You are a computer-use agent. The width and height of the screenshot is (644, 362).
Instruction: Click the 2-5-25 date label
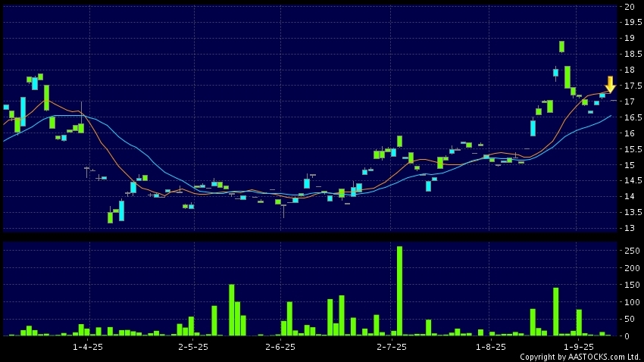point(193,347)
